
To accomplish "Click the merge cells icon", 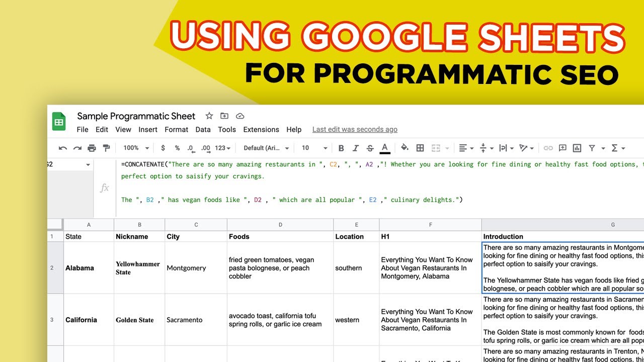I will [436, 148].
